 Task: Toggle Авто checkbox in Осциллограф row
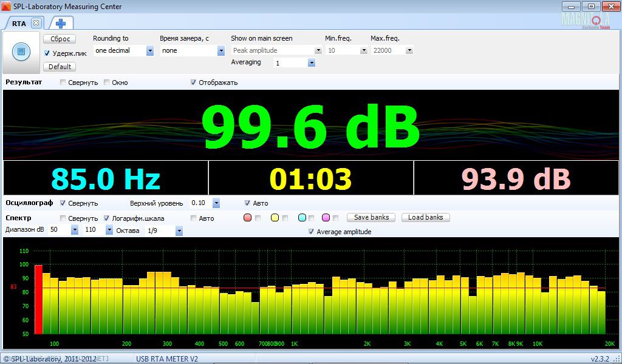tap(248, 203)
